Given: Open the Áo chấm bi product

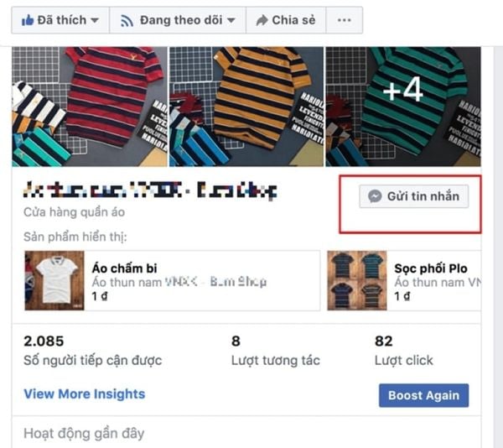Looking at the screenshot, I should coord(173,280).
